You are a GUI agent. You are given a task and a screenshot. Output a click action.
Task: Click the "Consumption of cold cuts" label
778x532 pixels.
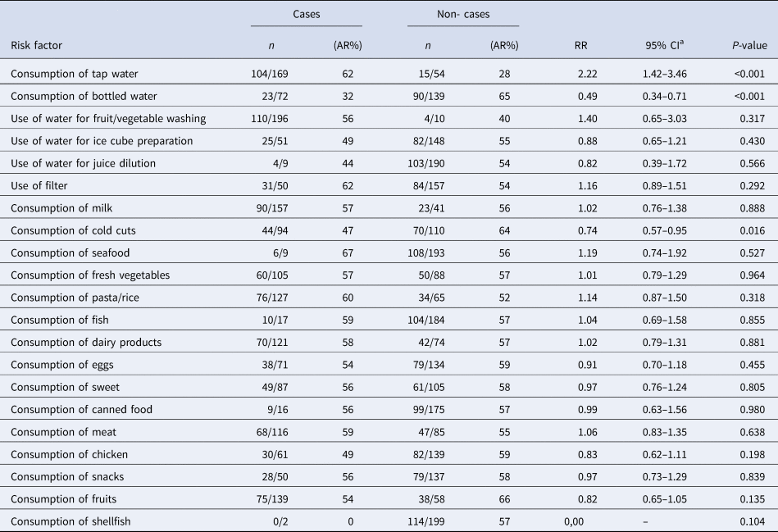click(x=72, y=230)
